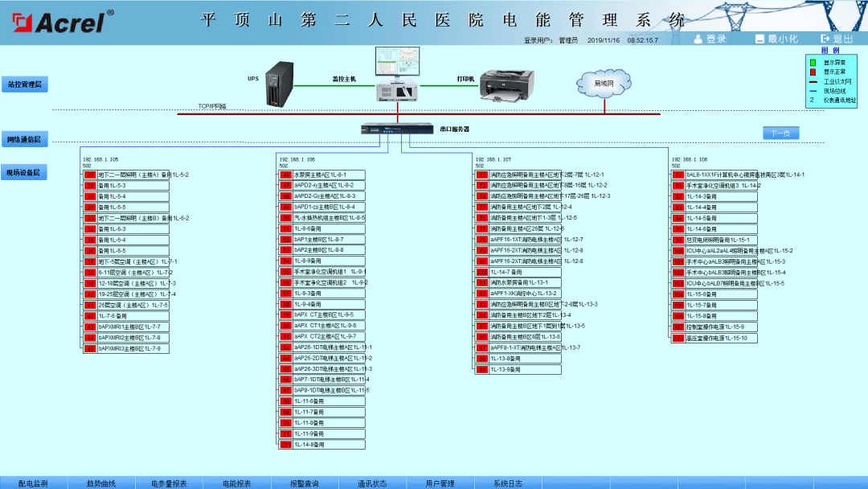Switch to the 趋势曲线 tab
Image resolution: width=868 pixels, height=489 pixels.
tap(101, 483)
